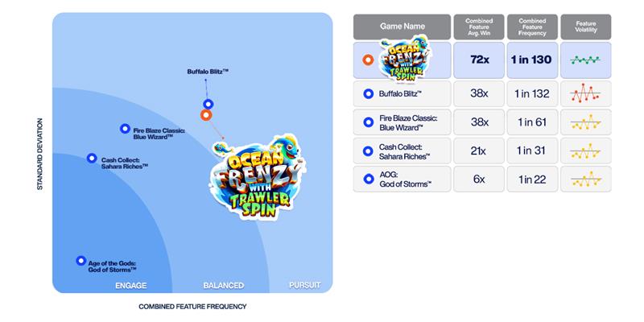Select the orange radio marker in Ocean Frenzy row
This screenshot has width=644, height=322.
(x=367, y=60)
